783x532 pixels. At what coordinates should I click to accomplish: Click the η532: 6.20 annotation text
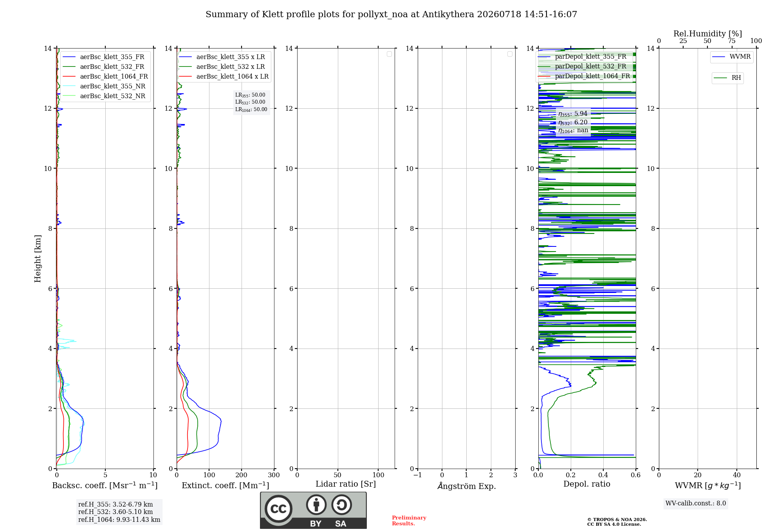pos(573,122)
